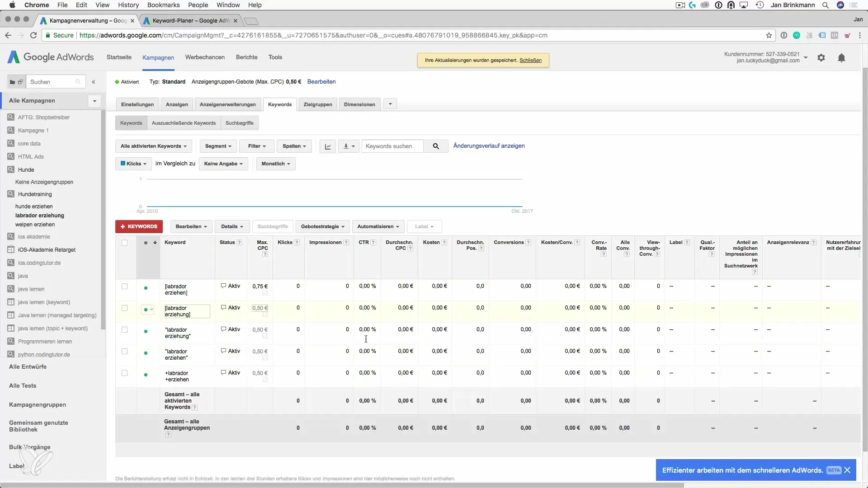Open the Gebotsstrategie dropdown
Screen dimensions: 868x488
(x=323, y=226)
